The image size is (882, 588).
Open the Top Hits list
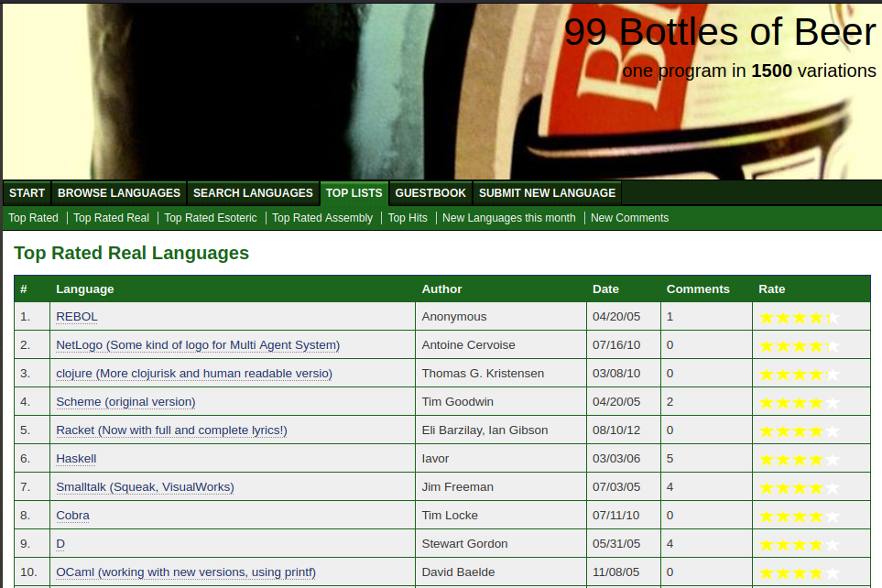click(408, 218)
